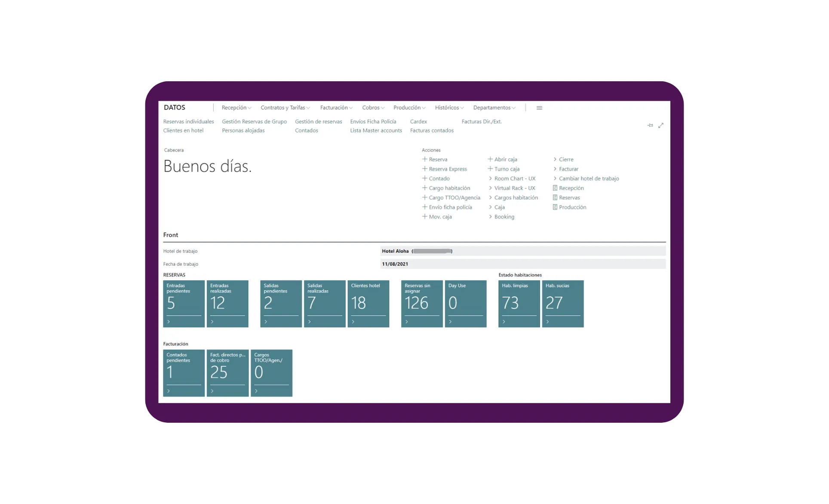Open the Day Use tile
Screen dimensions: 829x504
pos(465,304)
